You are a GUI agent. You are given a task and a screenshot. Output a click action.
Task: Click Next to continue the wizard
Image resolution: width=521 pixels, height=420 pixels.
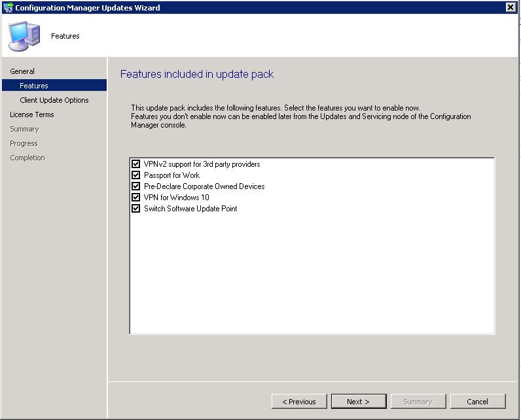(359, 402)
